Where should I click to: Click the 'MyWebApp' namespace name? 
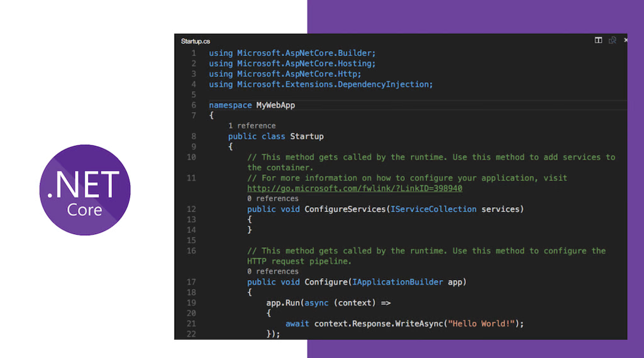coord(275,105)
